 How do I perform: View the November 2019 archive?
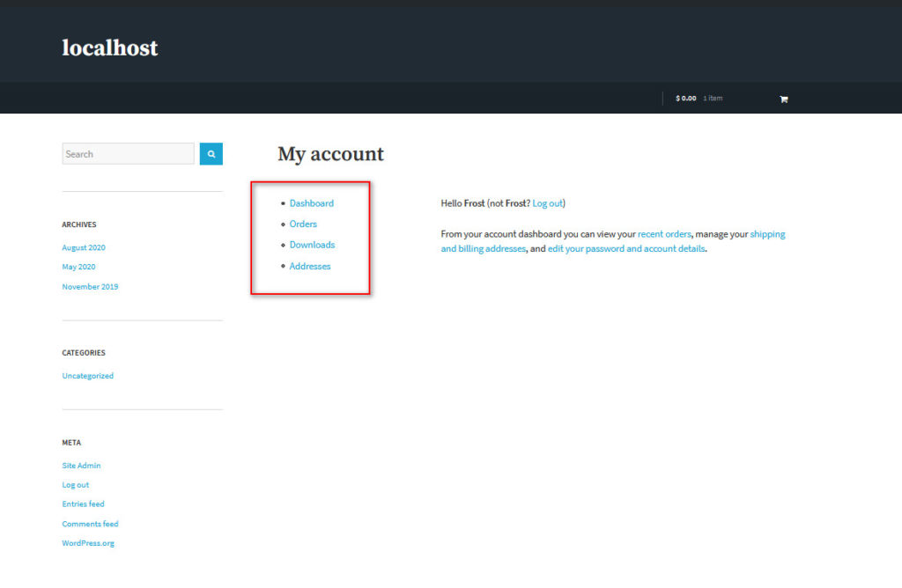90,287
